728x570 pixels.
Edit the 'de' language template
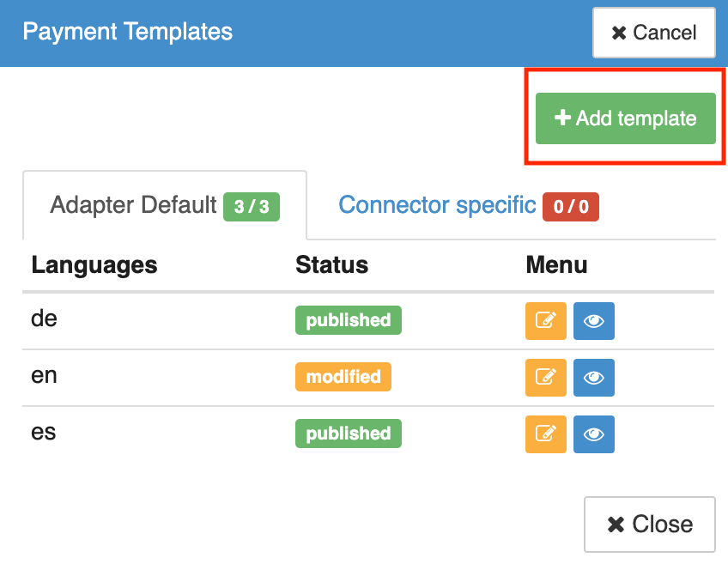tap(545, 321)
